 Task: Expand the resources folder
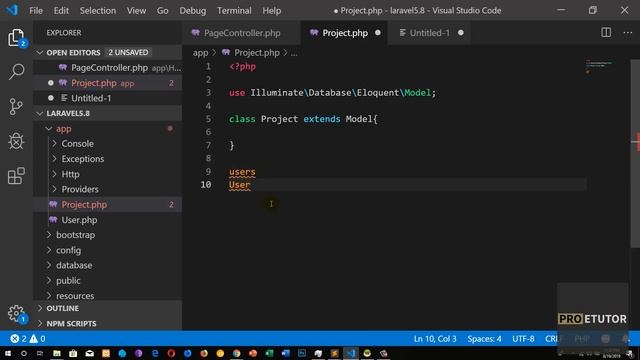click(49, 295)
